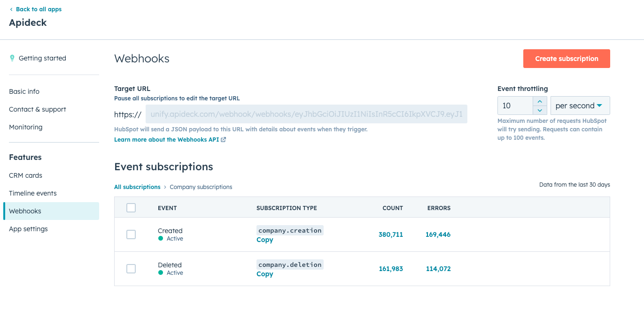The image size is (644, 310).
Task: Click the back chevron before Back to all apps
Action: coord(11,9)
